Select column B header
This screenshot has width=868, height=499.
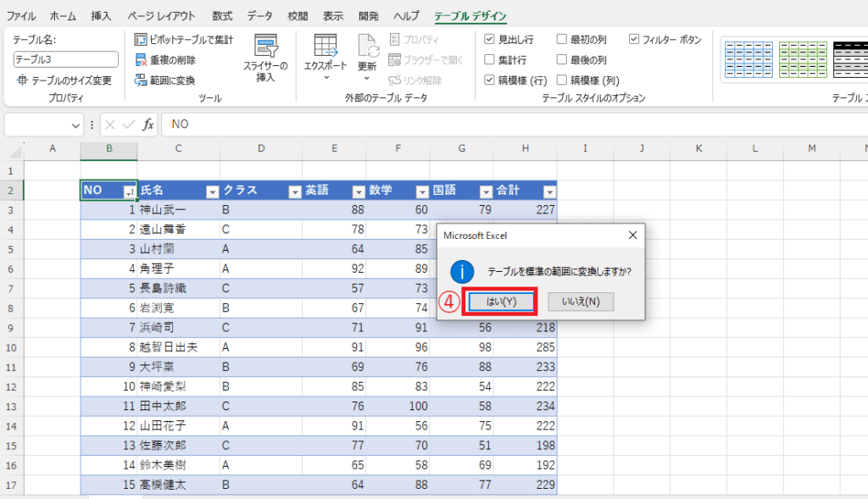pos(109,148)
